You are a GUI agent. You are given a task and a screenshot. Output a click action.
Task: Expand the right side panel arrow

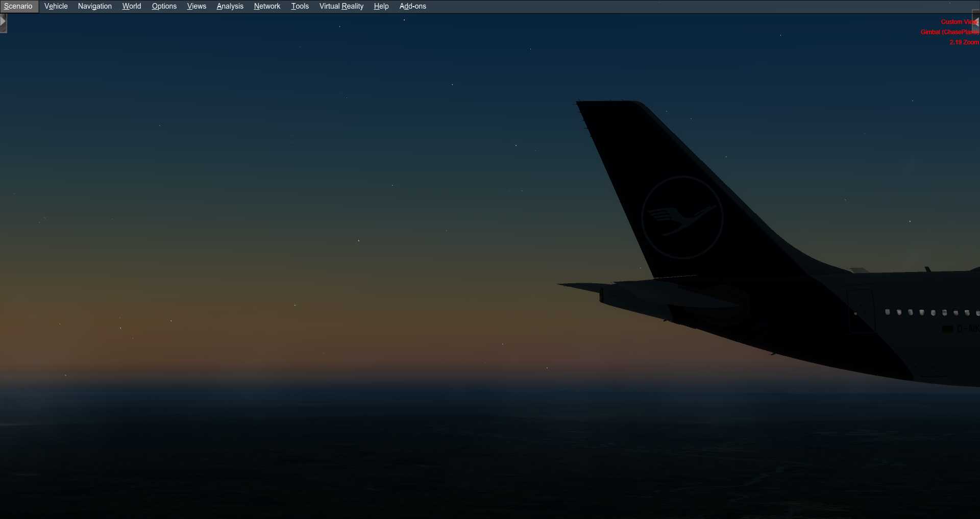976,22
